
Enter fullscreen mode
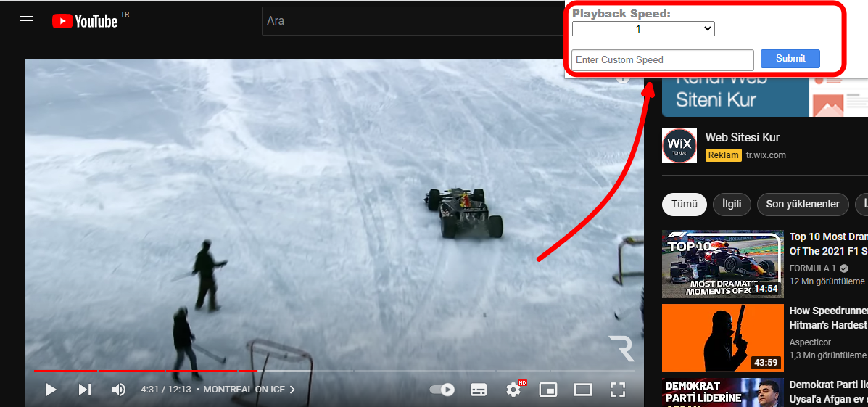coord(617,390)
